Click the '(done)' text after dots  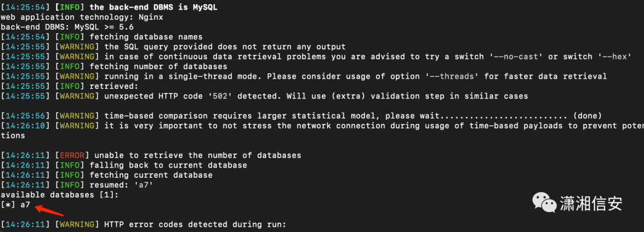(587, 116)
